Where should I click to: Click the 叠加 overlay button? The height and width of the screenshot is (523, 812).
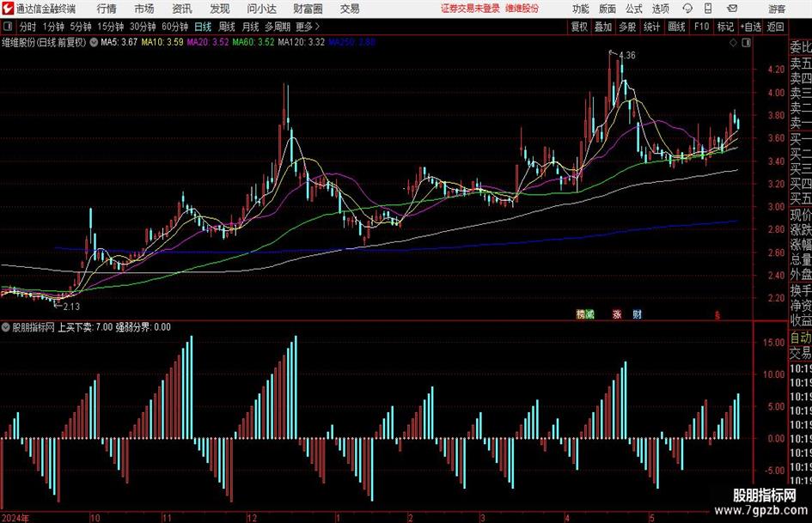pyautogui.click(x=603, y=27)
